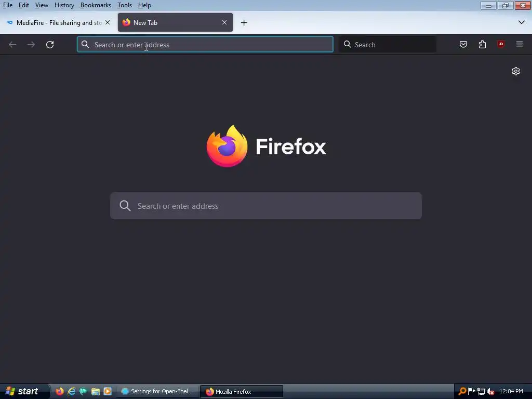The width and height of the screenshot is (532, 399).
Task: Open the Edit menu
Action: tap(24, 5)
